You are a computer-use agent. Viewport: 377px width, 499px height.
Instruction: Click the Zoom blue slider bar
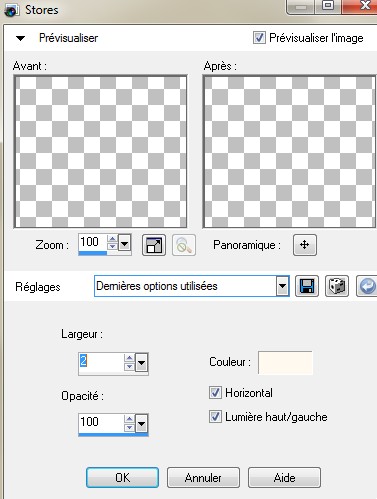(93, 253)
